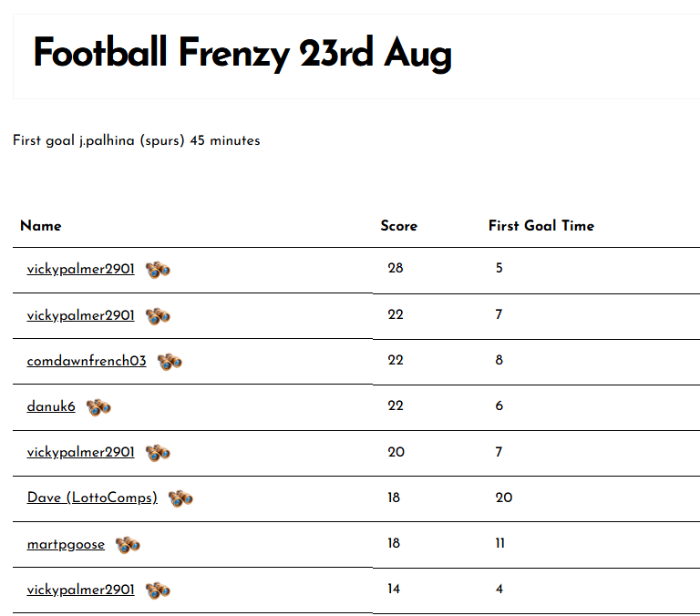This screenshot has width=700, height=616.
Task: Open vickypalmer2901 link in the 28-score row
Action: (x=80, y=269)
